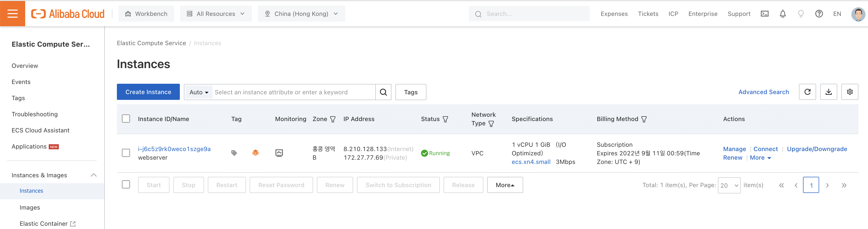
Task: Refresh the instance list
Action: pos(807,92)
